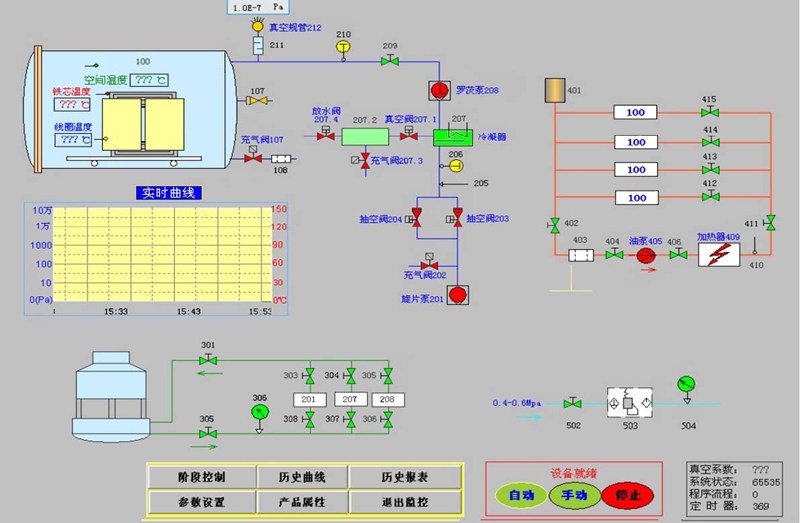Open 历史报表 history report
This screenshot has height=523, width=800.
point(405,477)
